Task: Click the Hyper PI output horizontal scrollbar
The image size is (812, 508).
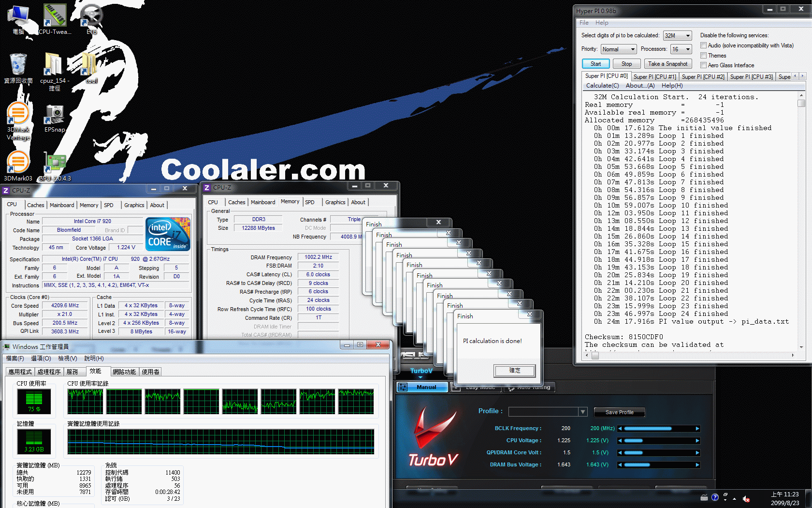Action: [x=690, y=356]
